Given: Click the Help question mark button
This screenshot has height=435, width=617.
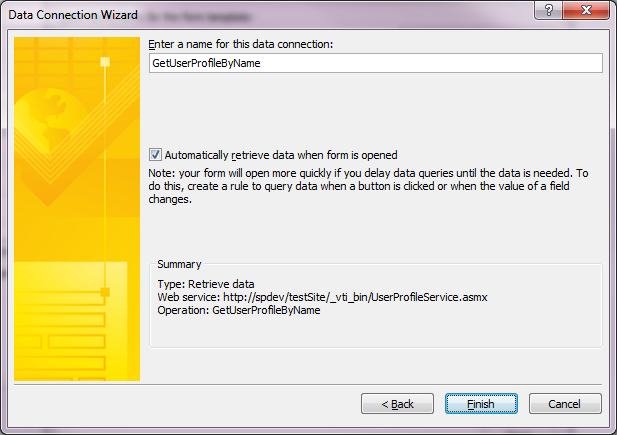Looking at the screenshot, I should click(548, 10).
